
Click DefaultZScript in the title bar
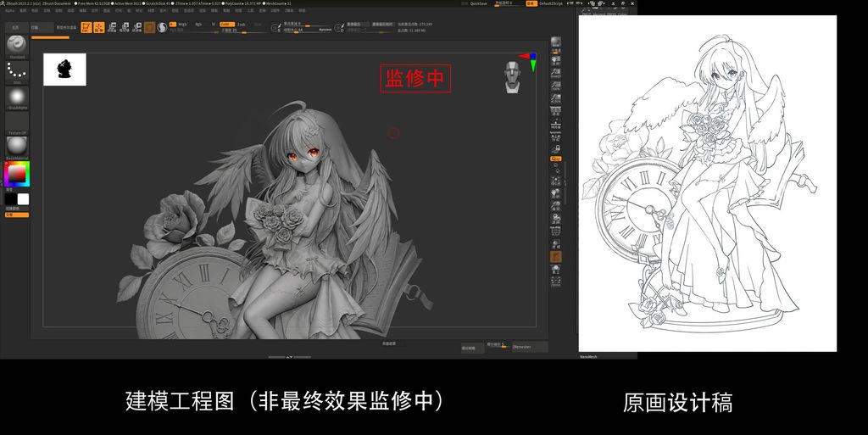coord(551,3)
